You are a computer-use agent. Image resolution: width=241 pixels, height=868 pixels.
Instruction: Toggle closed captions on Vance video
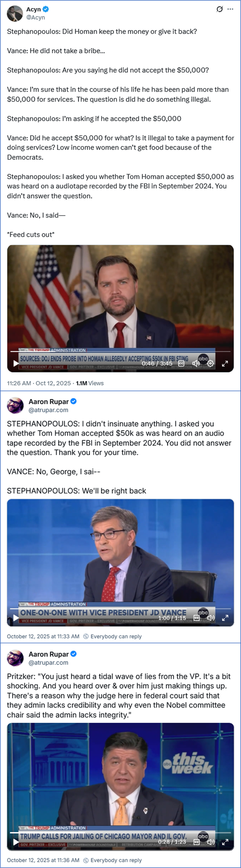[x=181, y=364]
